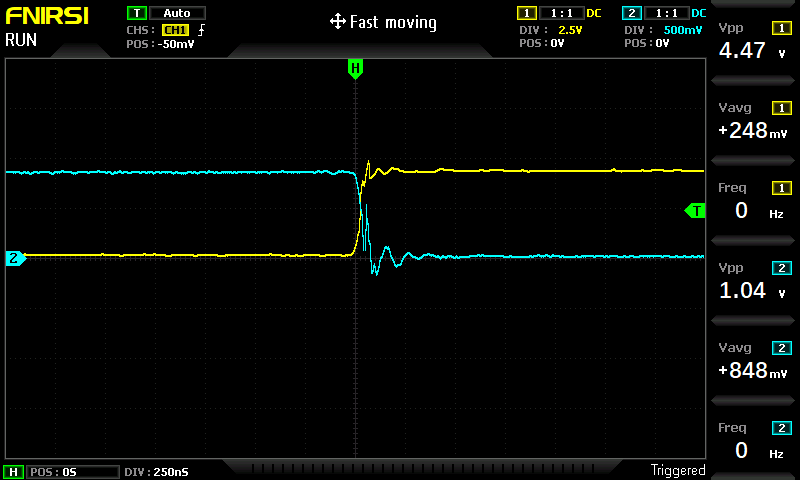Toggle the Auto trigger mode
This screenshot has height=480, width=800.
[177, 13]
